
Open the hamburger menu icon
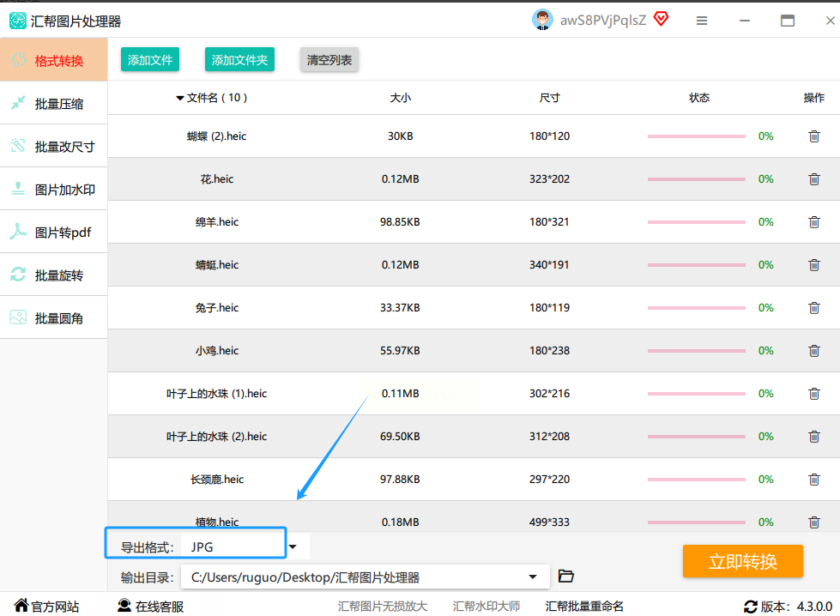(702, 21)
